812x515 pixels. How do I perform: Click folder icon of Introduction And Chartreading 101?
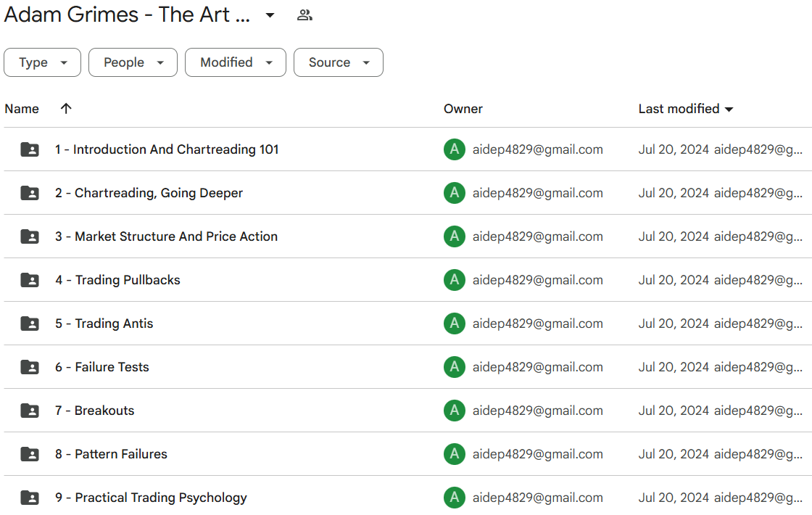(30, 149)
